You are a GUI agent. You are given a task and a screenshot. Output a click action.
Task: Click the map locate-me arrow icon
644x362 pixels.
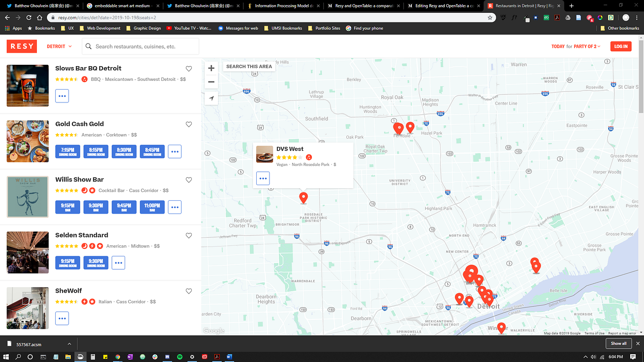click(211, 98)
